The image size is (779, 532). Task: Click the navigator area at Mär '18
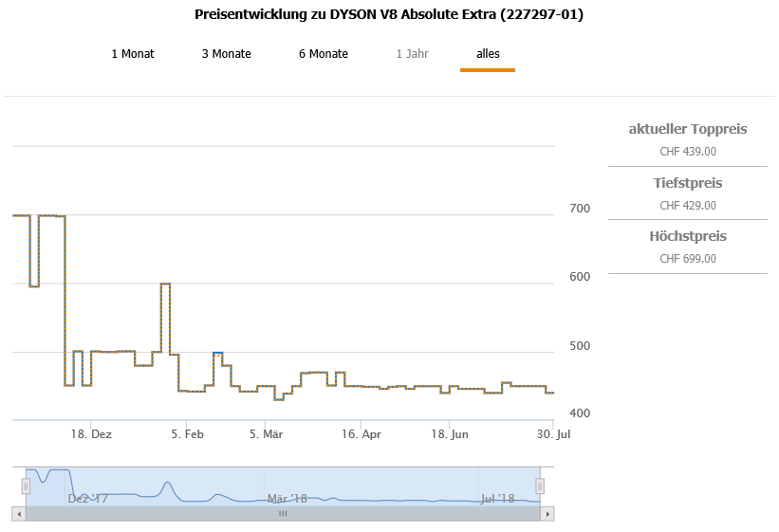pyautogui.click(x=287, y=498)
